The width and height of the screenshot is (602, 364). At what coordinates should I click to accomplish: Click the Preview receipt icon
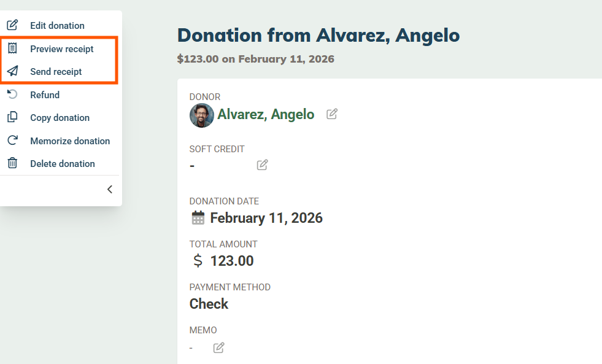pyautogui.click(x=12, y=48)
